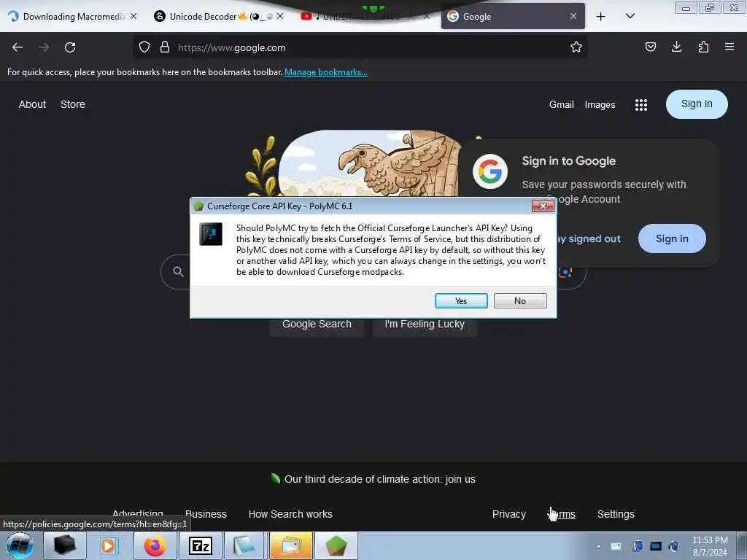Open the Business footer link
747x560 pixels.
206,514
